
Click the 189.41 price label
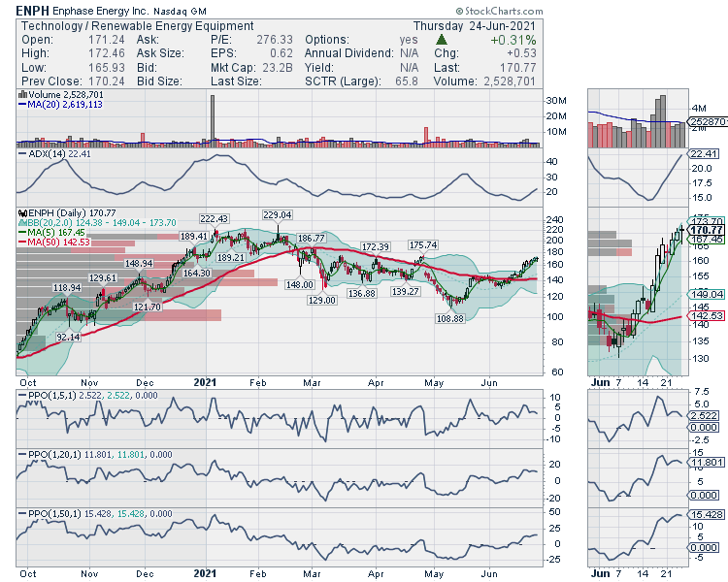pos(193,237)
